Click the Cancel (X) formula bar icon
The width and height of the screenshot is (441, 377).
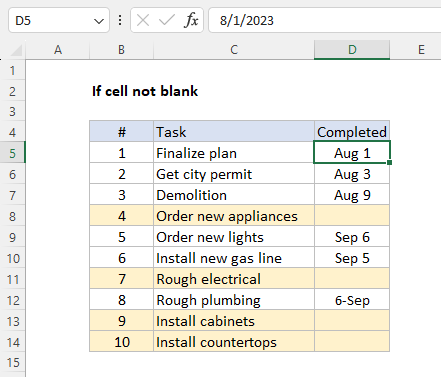143,21
